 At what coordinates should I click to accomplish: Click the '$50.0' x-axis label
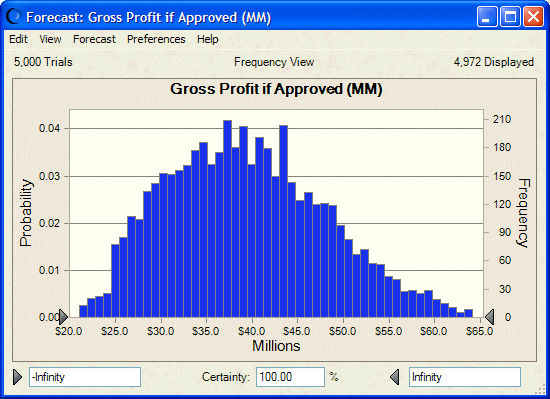[343, 331]
